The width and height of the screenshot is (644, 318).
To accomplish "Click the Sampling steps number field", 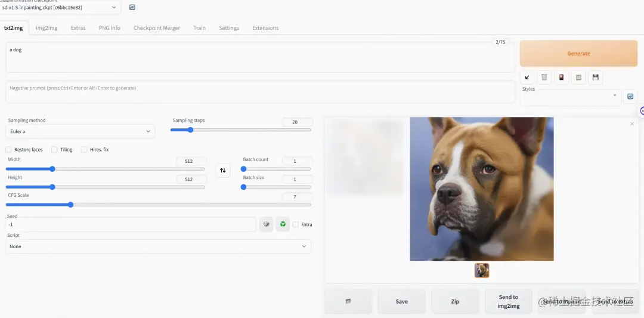I will [298, 122].
